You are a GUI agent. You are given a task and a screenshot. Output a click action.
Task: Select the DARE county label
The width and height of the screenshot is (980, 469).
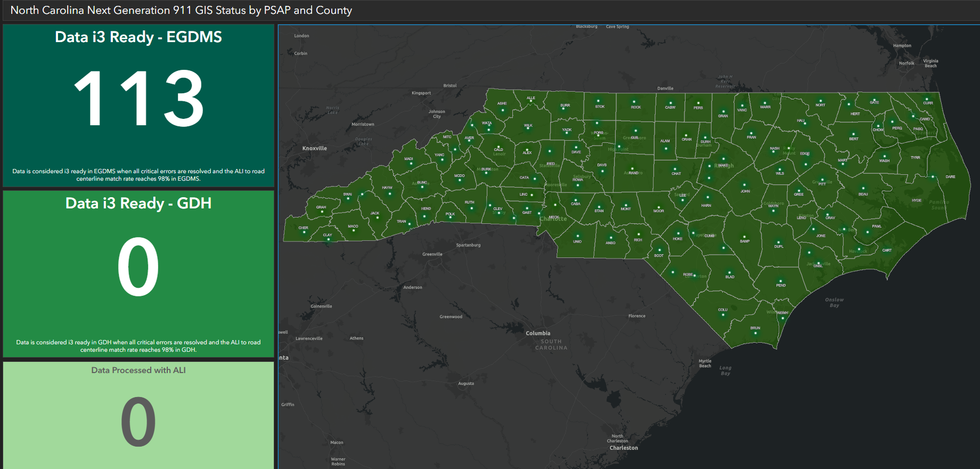pos(950,176)
